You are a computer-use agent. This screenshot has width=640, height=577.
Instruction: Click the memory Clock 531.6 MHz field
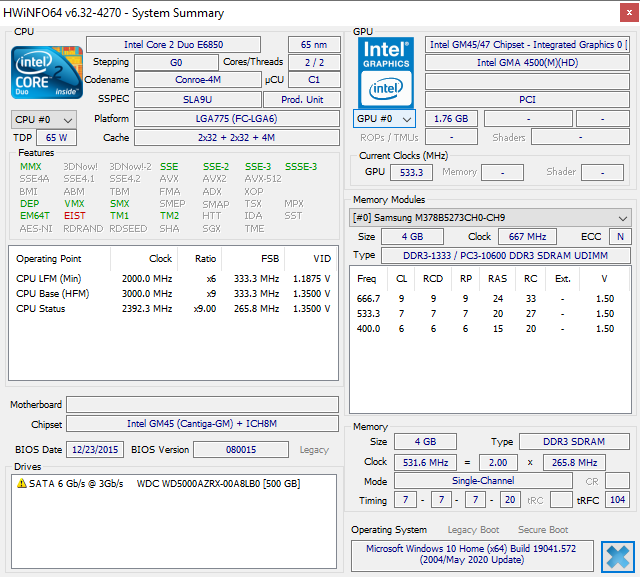pyautogui.click(x=425, y=462)
